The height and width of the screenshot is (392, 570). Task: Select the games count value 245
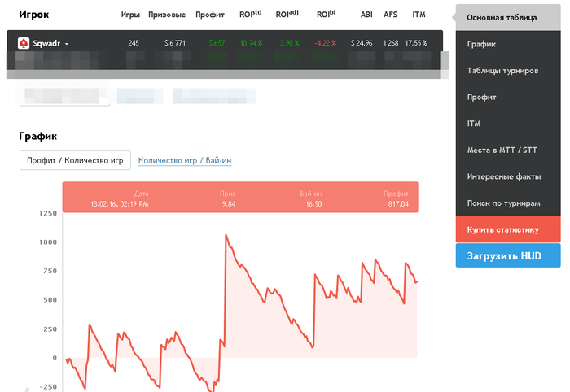pyautogui.click(x=134, y=43)
